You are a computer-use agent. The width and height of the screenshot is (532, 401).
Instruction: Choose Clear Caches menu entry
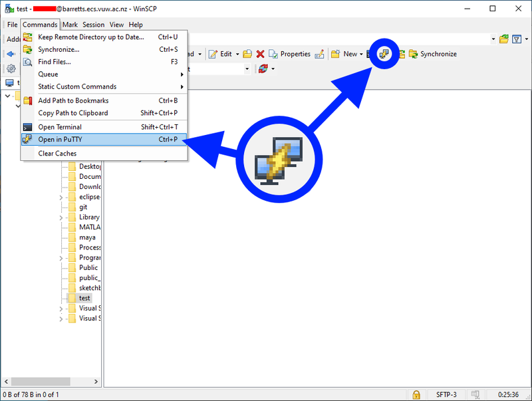point(104,154)
